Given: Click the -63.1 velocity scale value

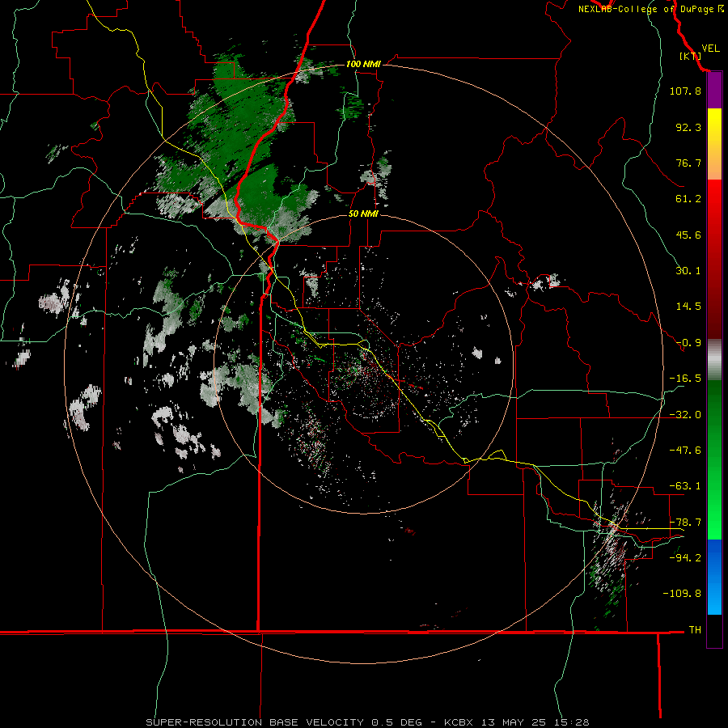Looking at the screenshot, I should (x=685, y=486).
